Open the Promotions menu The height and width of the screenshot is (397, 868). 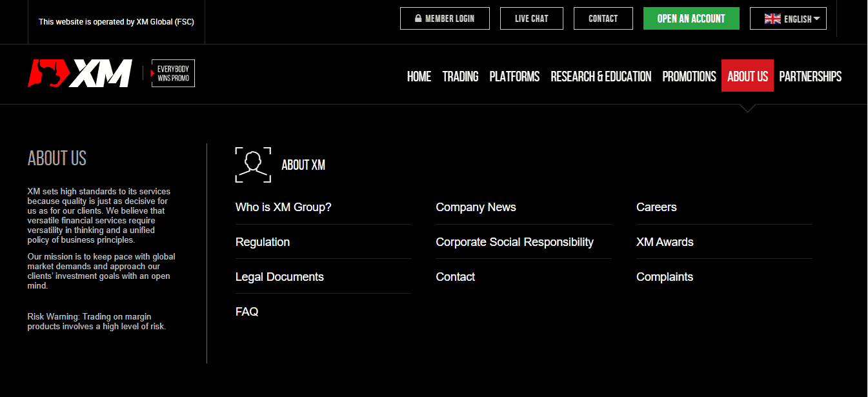689,76
